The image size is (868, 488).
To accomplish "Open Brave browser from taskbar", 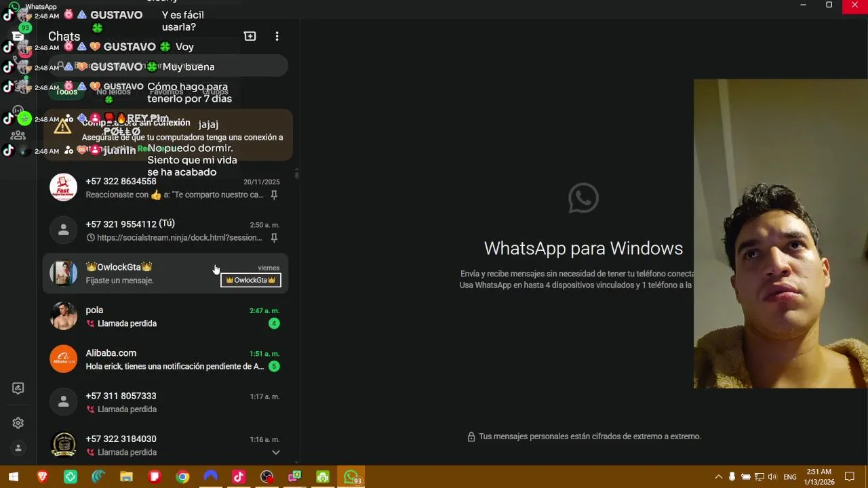I will pos(42,477).
